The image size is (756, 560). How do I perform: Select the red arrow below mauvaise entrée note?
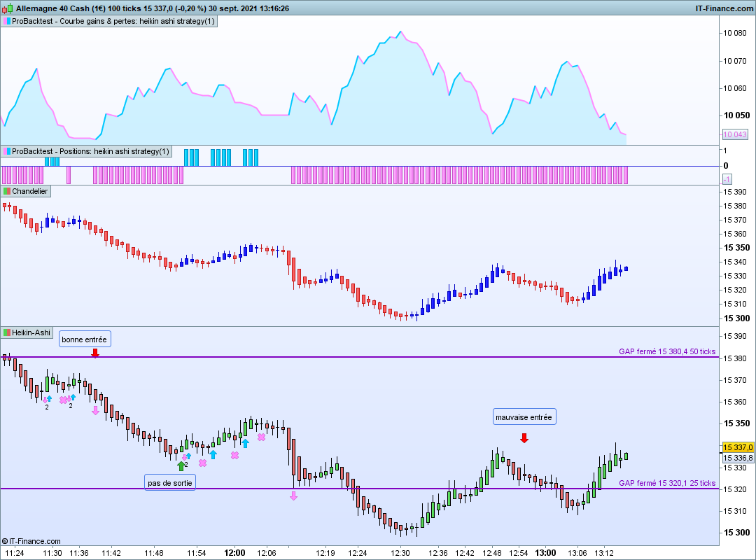tap(524, 438)
